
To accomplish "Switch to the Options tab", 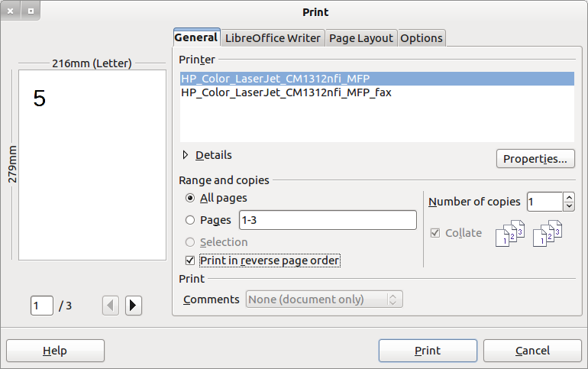I will pyautogui.click(x=422, y=38).
